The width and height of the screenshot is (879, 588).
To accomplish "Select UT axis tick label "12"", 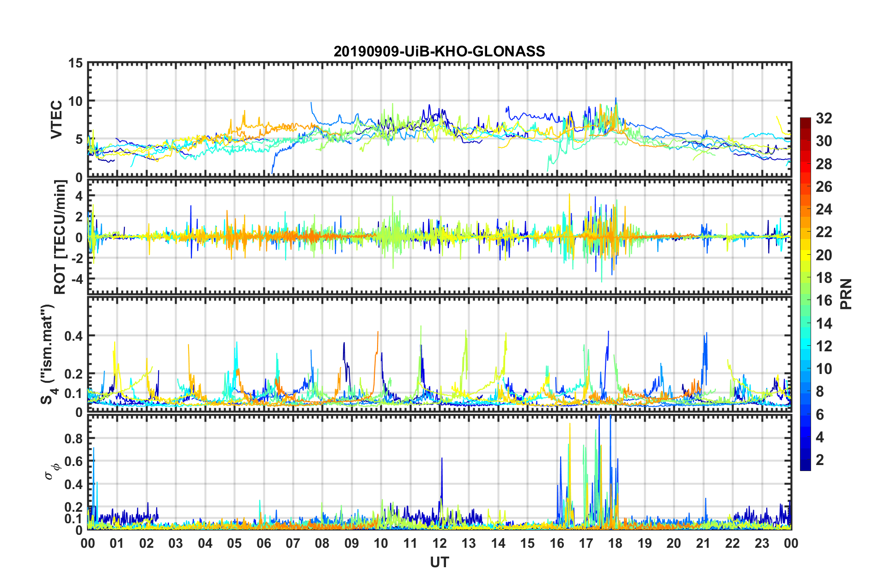I will point(439,543).
